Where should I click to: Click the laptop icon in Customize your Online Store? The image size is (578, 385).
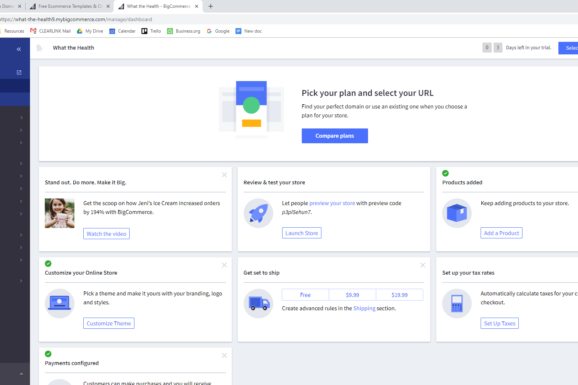click(x=59, y=303)
